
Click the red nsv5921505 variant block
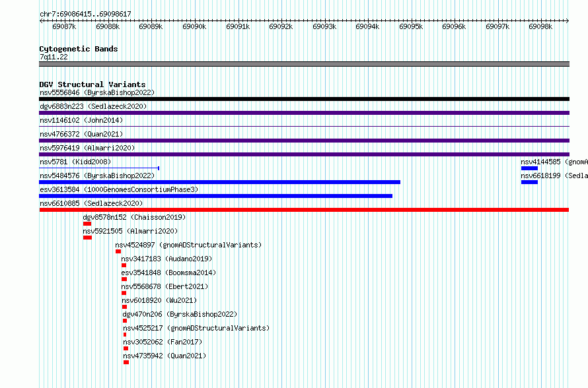click(87, 238)
